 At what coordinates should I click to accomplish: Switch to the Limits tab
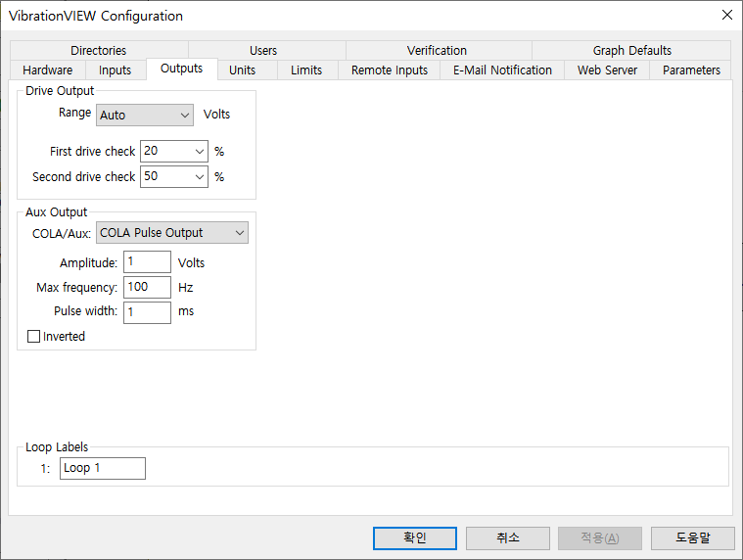[306, 70]
